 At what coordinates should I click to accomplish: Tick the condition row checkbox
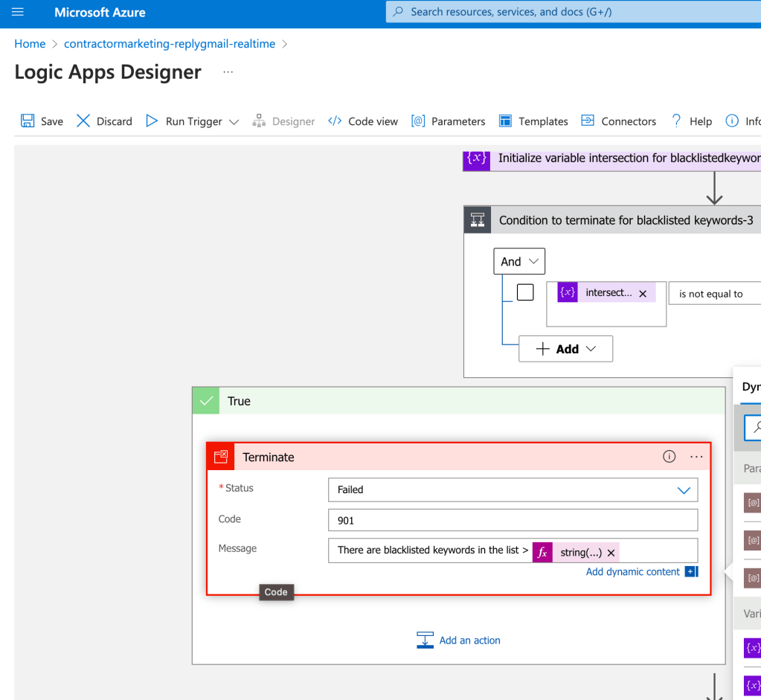point(525,292)
